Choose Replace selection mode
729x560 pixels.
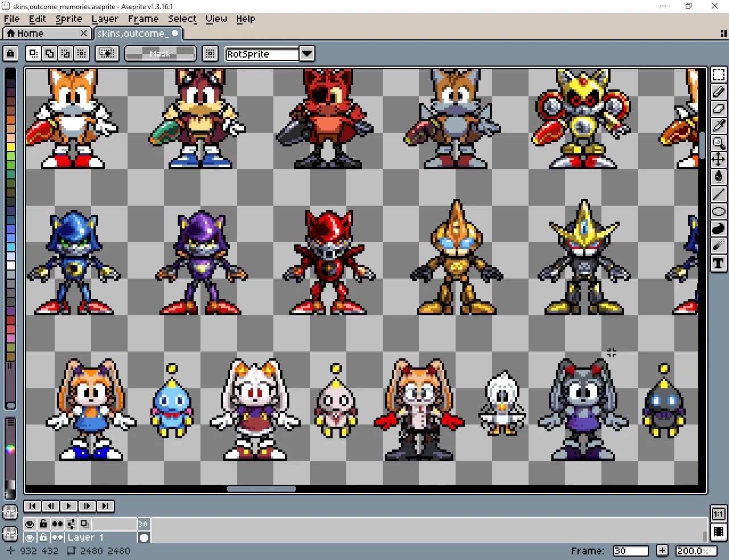tap(34, 54)
